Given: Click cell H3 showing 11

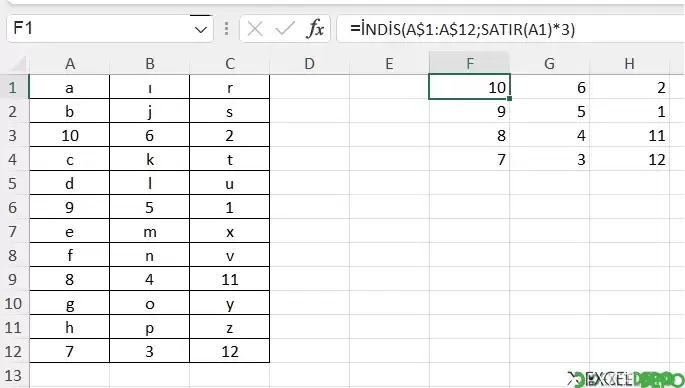Looking at the screenshot, I should tap(630, 135).
